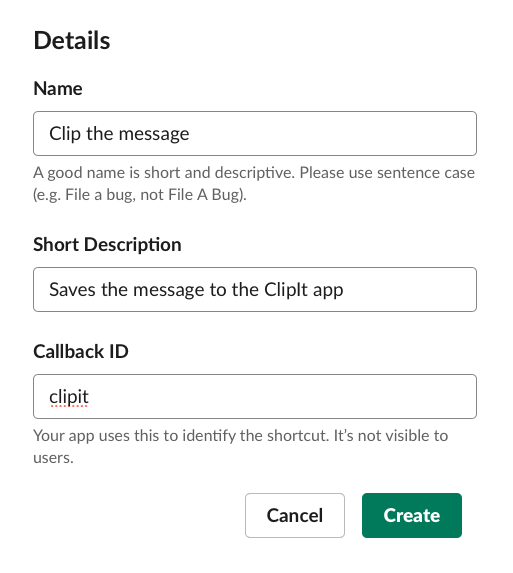Click empty space after clipit in Callback ID
513x573 pixels.
[281, 396]
